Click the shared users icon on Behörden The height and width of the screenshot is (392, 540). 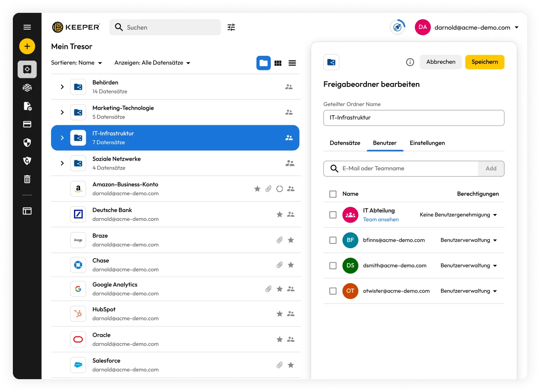289,87
